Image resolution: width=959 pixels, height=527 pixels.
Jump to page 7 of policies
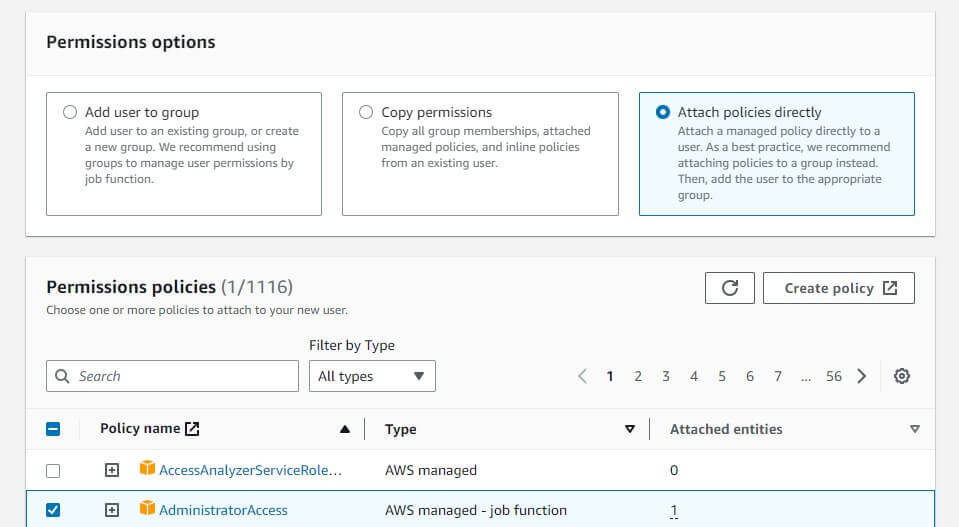click(x=778, y=376)
